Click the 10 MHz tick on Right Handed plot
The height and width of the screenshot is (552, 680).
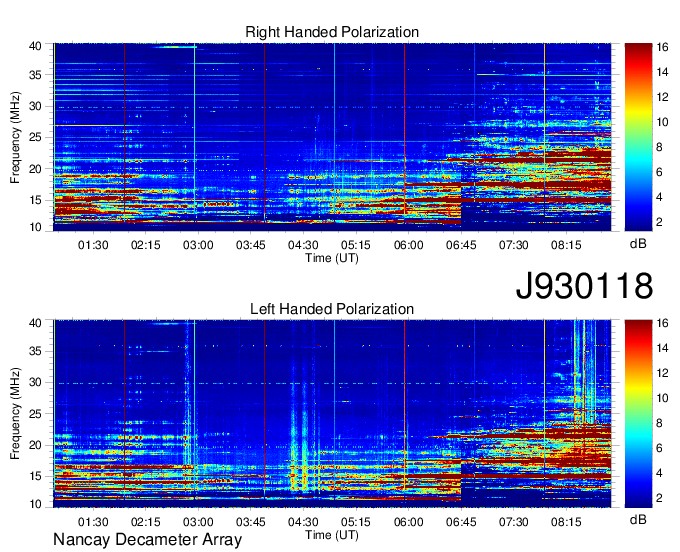pos(35,227)
